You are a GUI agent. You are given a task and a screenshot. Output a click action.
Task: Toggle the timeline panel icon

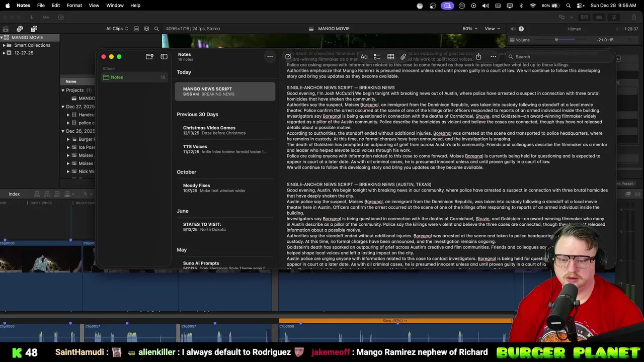[x=598, y=17]
